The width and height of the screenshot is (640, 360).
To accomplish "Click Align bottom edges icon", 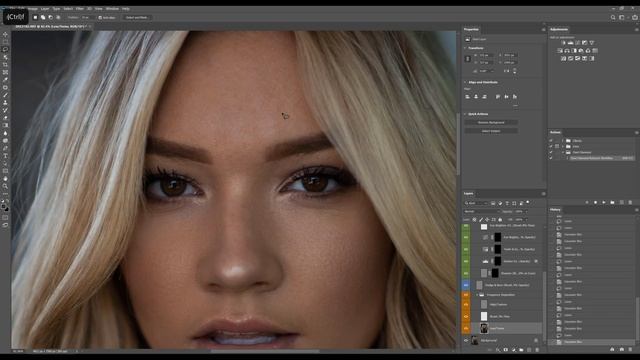I will pos(515,97).
